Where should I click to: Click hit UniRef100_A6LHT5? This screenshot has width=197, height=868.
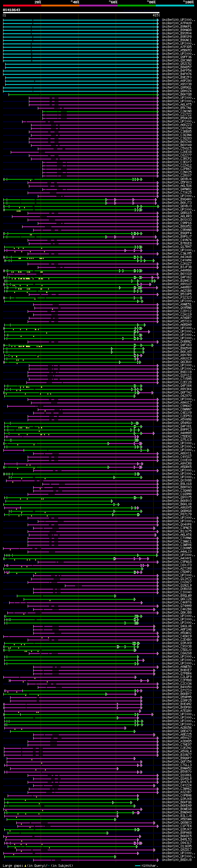click(177, 104)
